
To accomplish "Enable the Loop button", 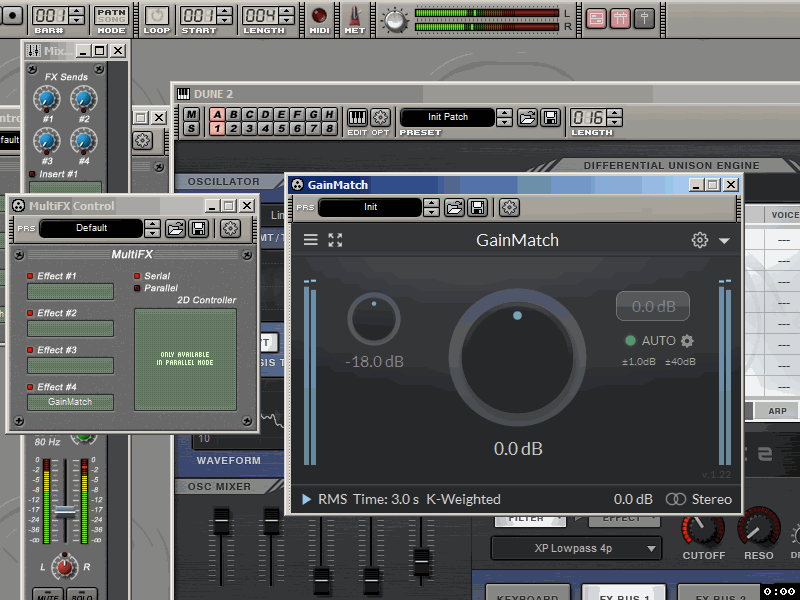I will pos(157,16).
